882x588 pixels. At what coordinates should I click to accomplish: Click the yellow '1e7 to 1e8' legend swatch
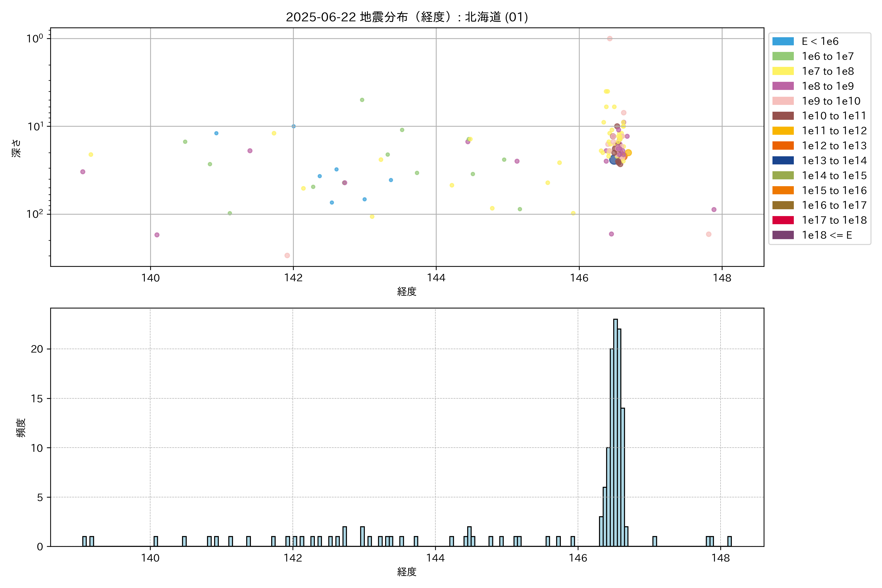[783, 71]
